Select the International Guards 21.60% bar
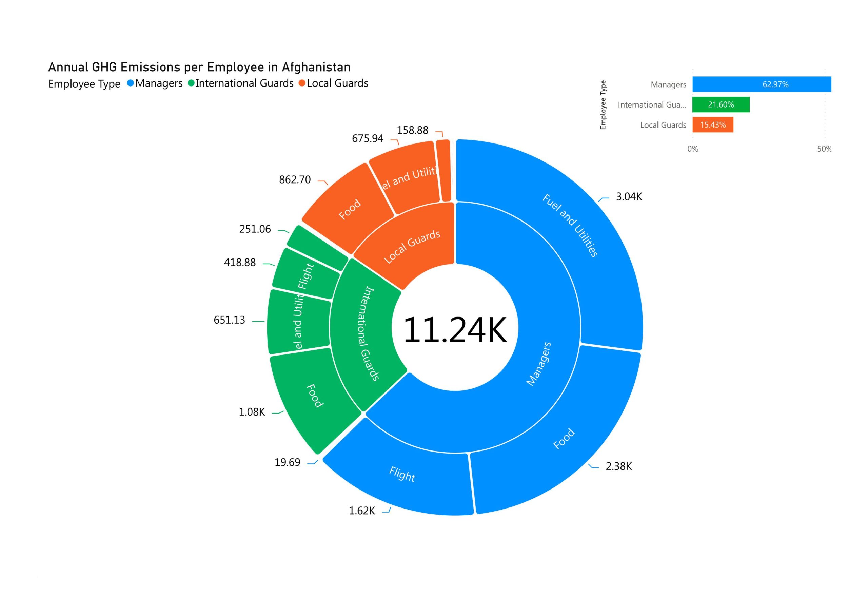The height and width of the screenshot is (614, 868). pyautogui.click(x=721, y=105)
